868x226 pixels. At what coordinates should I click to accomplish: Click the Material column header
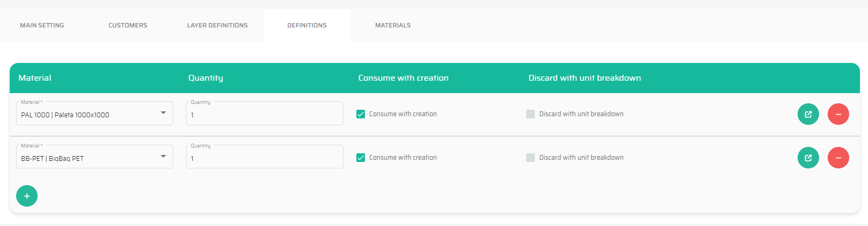(35, 78)
